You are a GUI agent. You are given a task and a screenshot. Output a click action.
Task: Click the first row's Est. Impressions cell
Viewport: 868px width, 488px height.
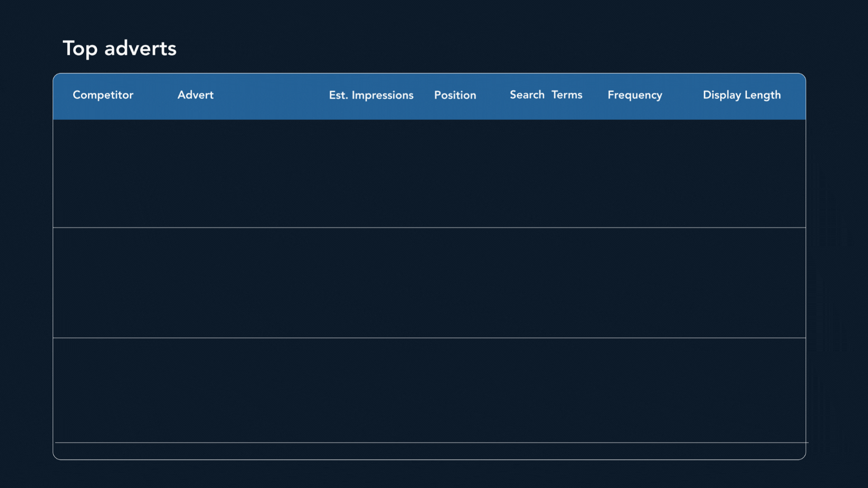pos(371,174)
